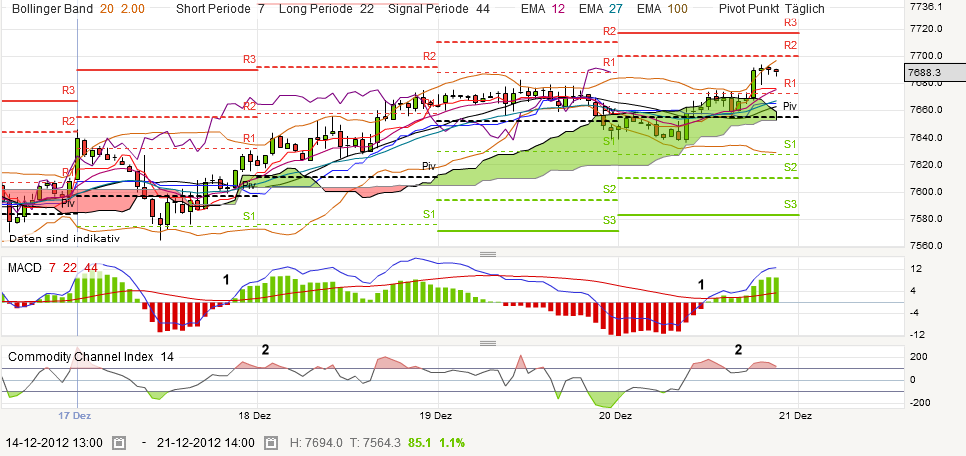Click the low value T: 7564.3
Image resolution: width=966 pixels, height=456 pixels.
(377, 442)
